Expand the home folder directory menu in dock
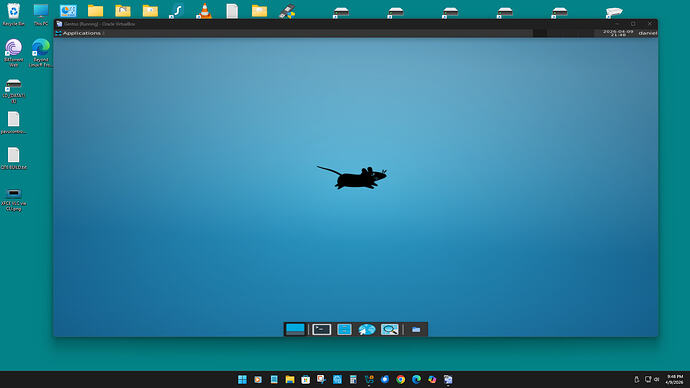 click(416, 329)
